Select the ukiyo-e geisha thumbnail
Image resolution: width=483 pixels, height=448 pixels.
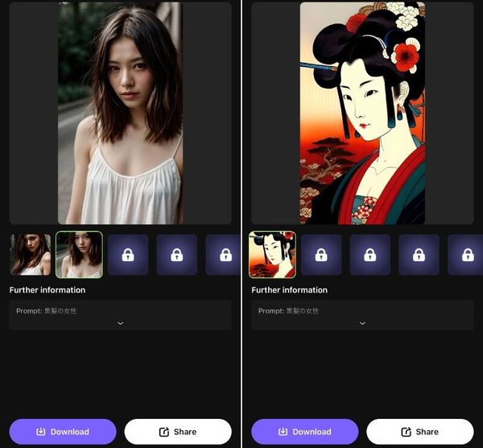coord(272,255)
